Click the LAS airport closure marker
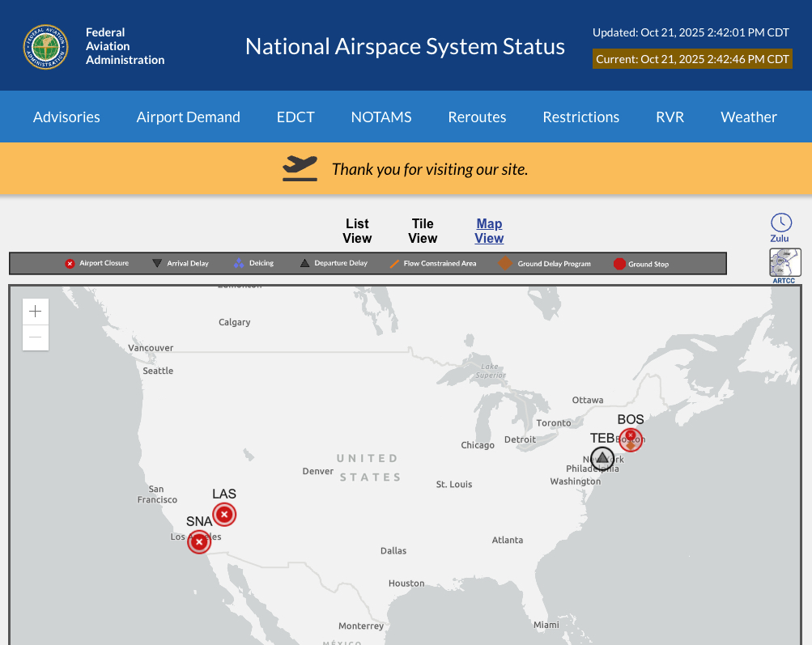This screenshot has height=645, width=812. click(x=224, y=515)
